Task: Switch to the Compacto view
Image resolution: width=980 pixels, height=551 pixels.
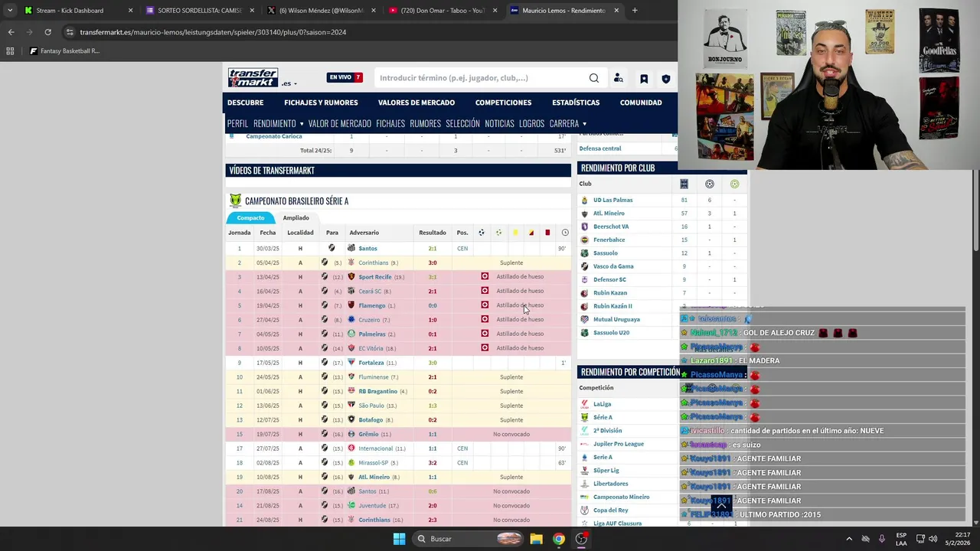Action: (250, 218)
